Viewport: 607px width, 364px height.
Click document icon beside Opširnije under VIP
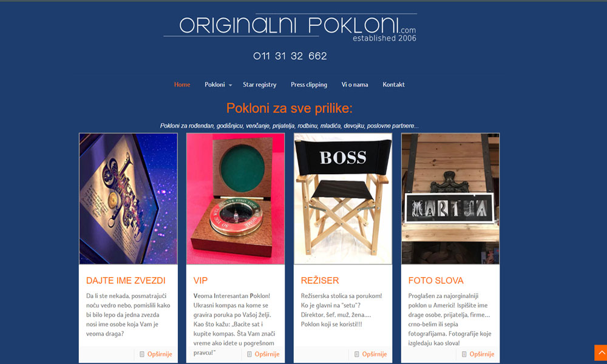click(x=249, y=354)
